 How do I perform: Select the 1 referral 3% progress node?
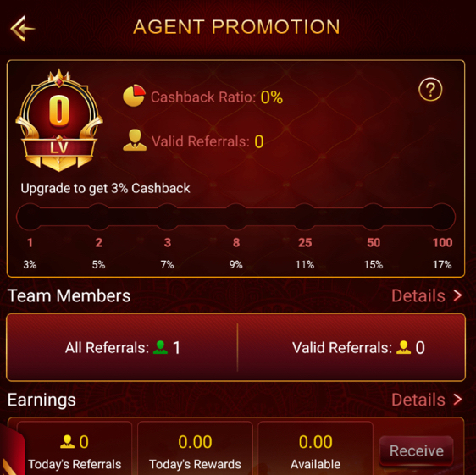coord(30,217)
